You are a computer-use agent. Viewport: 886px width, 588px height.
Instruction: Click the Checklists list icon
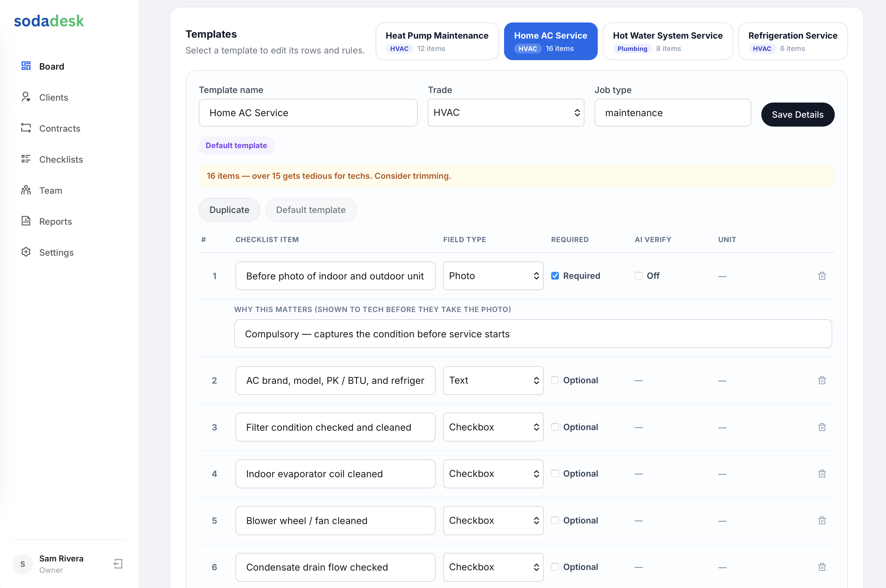[26, 159]
